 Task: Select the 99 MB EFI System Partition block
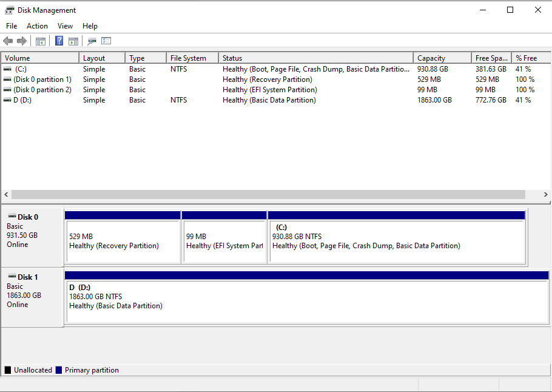click(224, 237)
